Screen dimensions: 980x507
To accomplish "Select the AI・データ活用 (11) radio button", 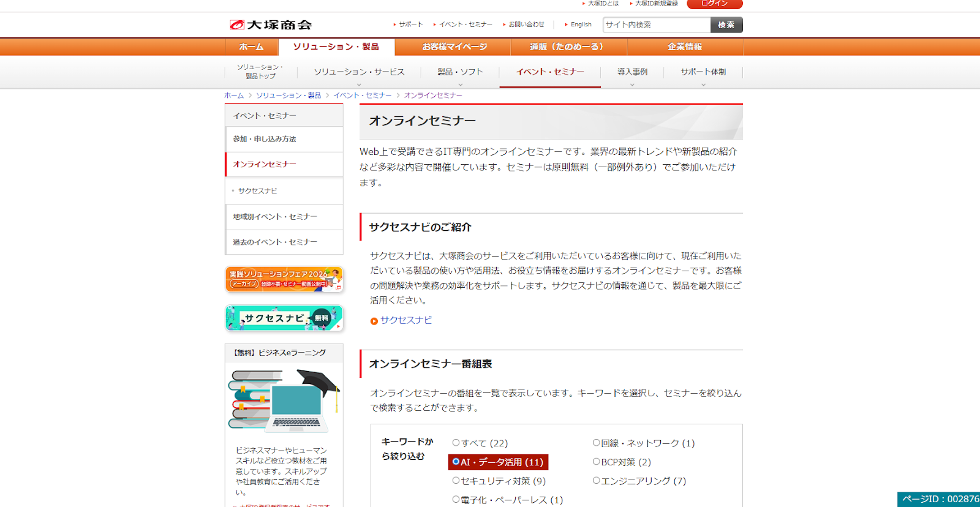I will click(456, 462).
